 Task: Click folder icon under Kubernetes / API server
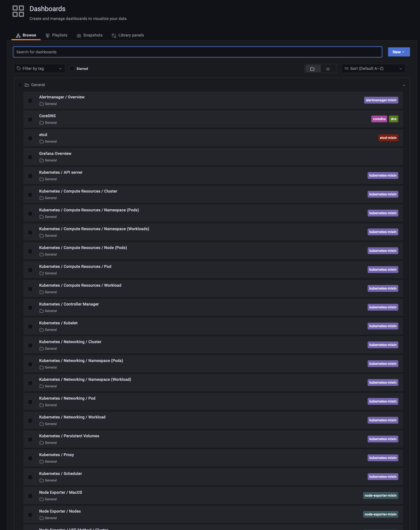(42, 179)
